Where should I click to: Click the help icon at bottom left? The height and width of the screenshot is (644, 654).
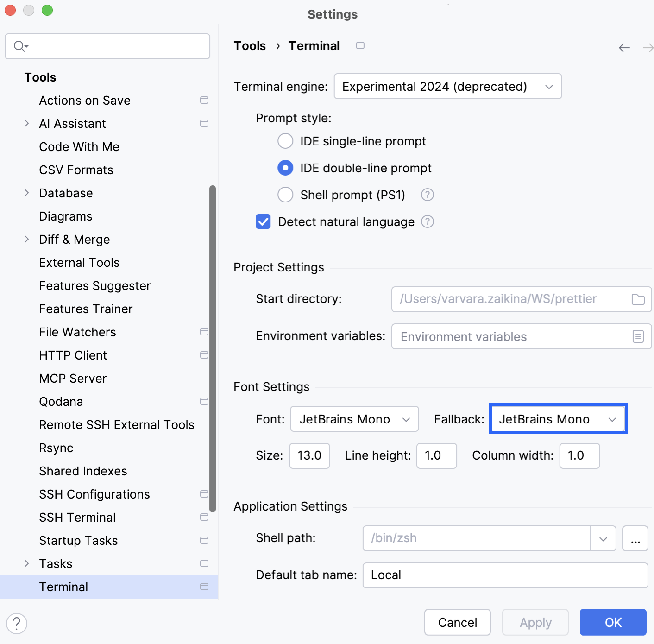point(17,623)
